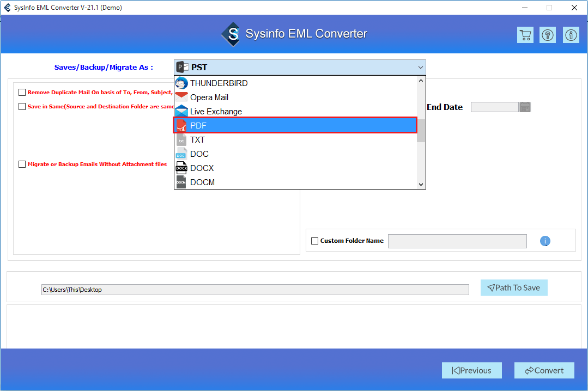
Task: Click the PST Outlook icon in combo box
Action: pyautogui.click(x=183, y=67)
